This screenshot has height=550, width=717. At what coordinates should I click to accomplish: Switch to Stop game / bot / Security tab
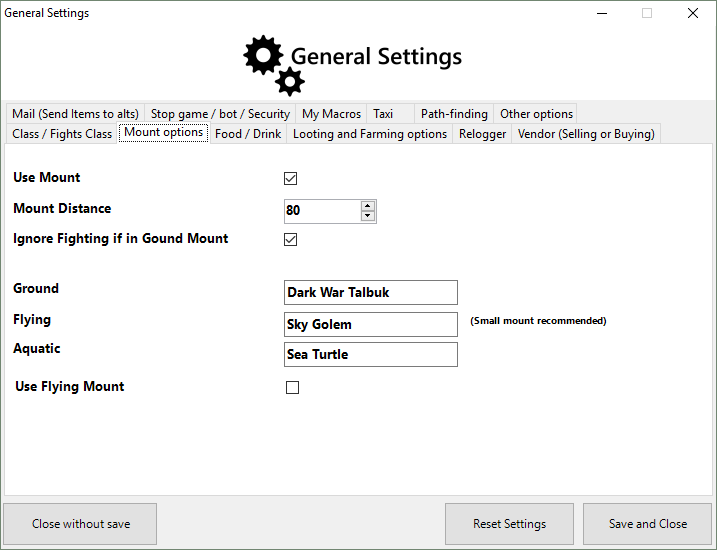pyautogui.click(x=220, y=114)
